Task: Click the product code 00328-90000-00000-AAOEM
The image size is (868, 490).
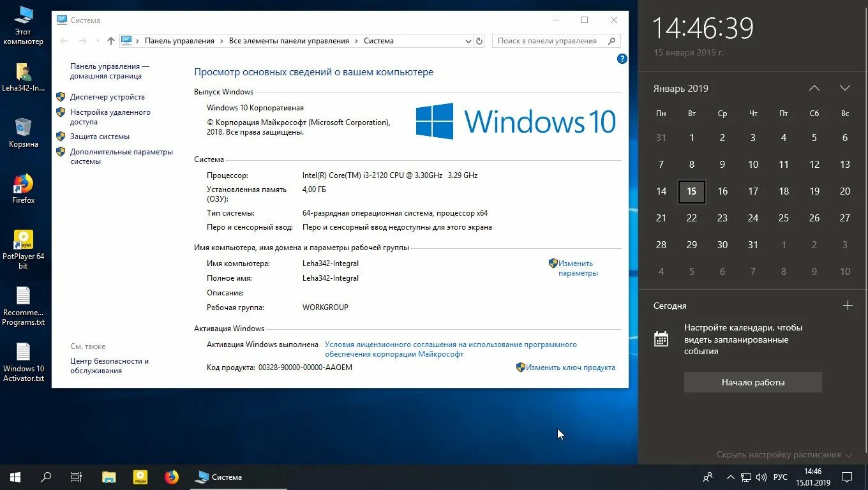Action: click(x=305, y=367)
